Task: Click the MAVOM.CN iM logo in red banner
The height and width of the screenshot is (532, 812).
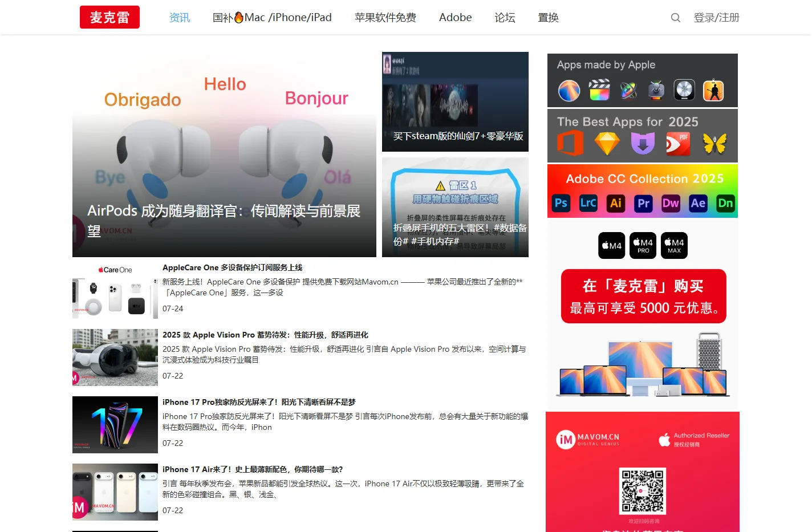Action: (588, 439)
